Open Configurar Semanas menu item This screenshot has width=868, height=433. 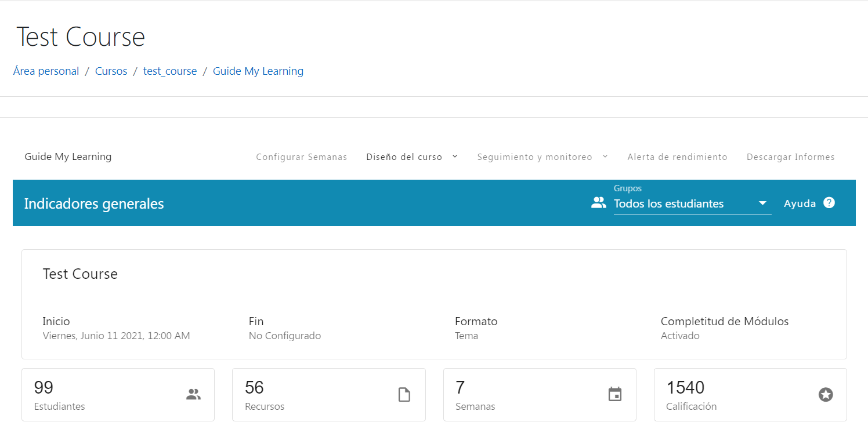click(x=301, y=157)
